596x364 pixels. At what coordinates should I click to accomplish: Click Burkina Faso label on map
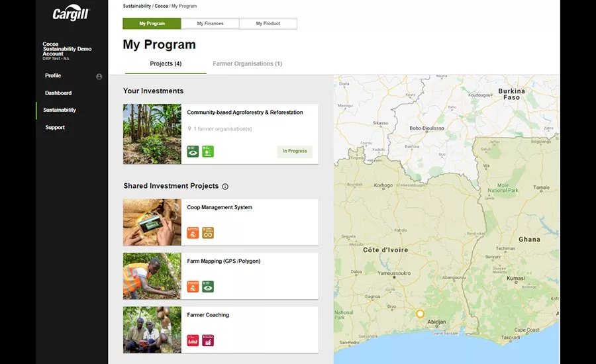(512, 94)
